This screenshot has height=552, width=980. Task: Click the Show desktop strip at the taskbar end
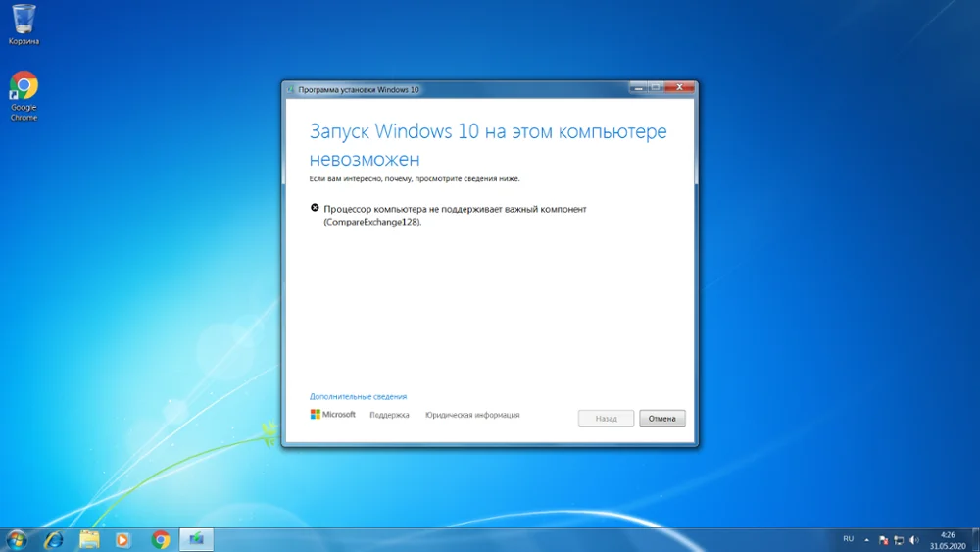point(976,540)
